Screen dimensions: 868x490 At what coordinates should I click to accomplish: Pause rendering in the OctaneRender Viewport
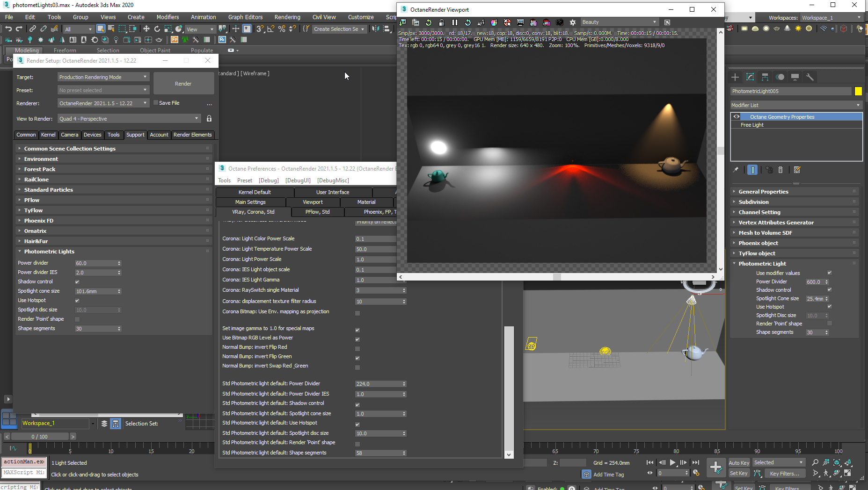454,22
